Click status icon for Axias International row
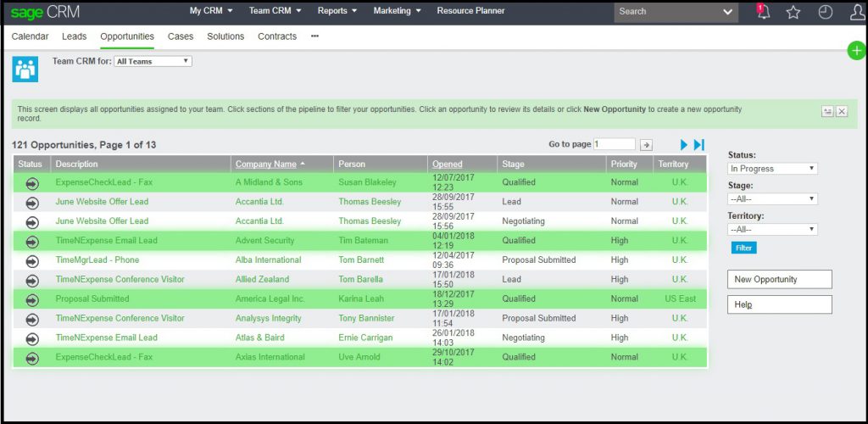The height and width of the screenshot is (424, 868). [x=32, y=358]
